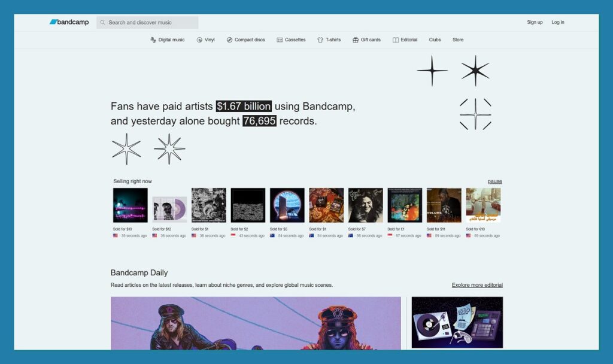613x364 pixels.
Task: Click the Bandcamp Daily heading
Action: (x=139, y=272)
